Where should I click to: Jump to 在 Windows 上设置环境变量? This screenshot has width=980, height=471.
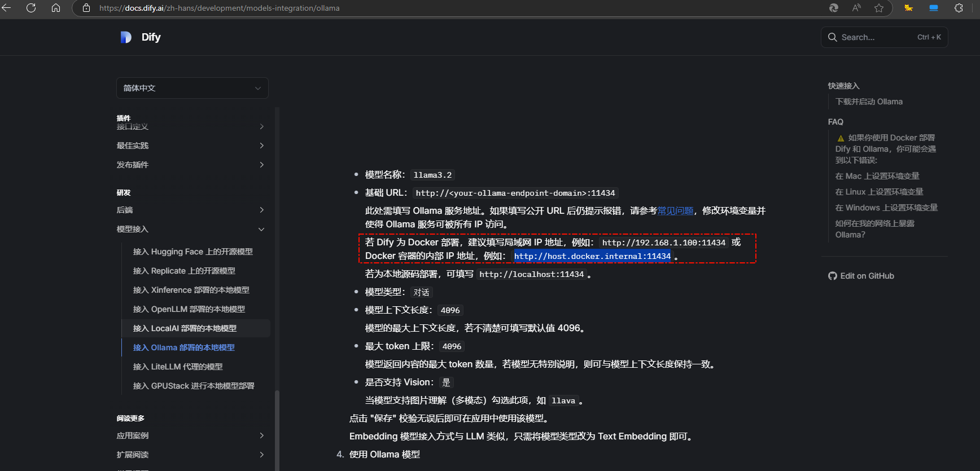(886, 208)
